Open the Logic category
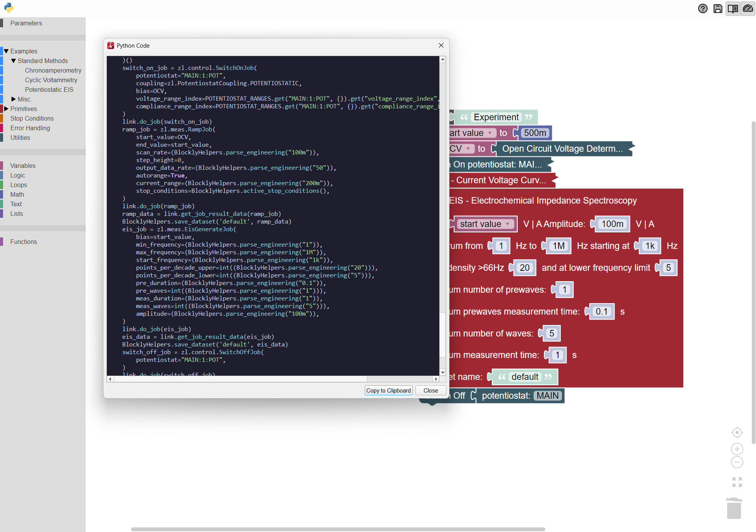Viewport: 756px width, 532px height. coord(18,175)
